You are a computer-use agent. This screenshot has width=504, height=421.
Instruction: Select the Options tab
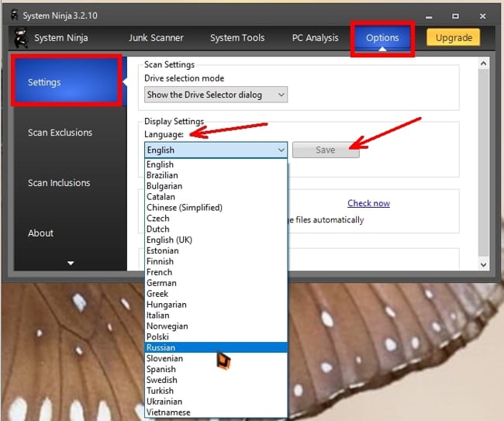[382, 38]
